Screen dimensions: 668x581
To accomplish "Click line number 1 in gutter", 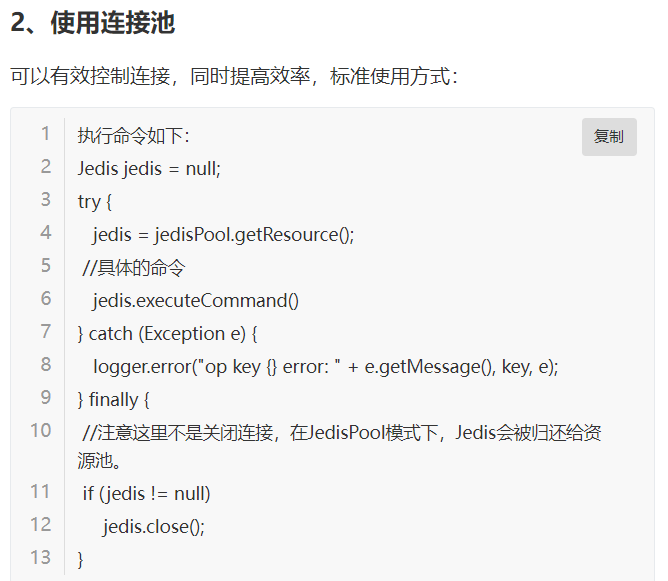I will (46, 133).
